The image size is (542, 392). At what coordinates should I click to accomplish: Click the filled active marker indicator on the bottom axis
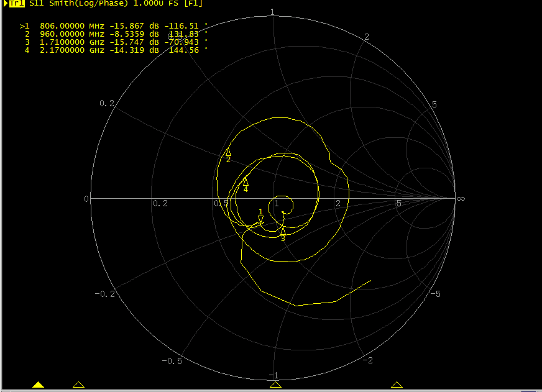pyautogui.click(x=39, y=385)
